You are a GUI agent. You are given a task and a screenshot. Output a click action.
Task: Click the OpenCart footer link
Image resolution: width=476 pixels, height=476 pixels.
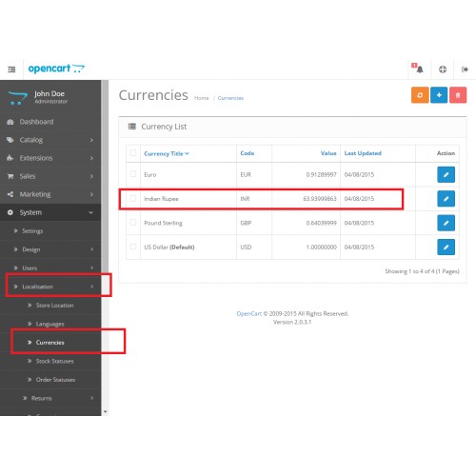tap(249, 313)
